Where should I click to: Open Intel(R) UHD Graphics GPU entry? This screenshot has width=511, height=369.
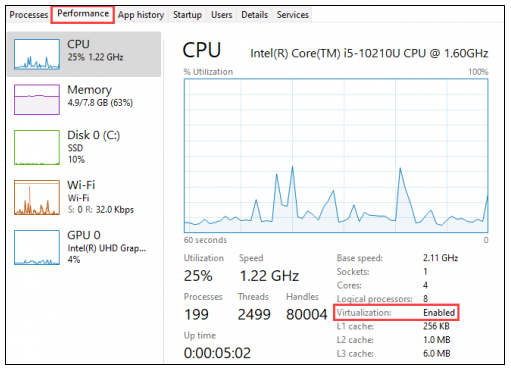coord(84,247)
